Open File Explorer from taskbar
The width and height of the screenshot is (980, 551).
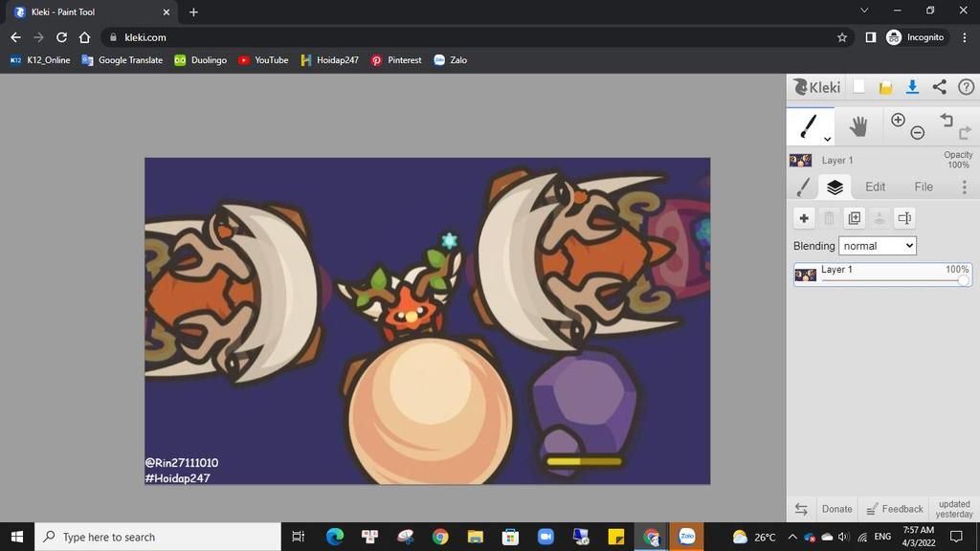tap(476, 537)
